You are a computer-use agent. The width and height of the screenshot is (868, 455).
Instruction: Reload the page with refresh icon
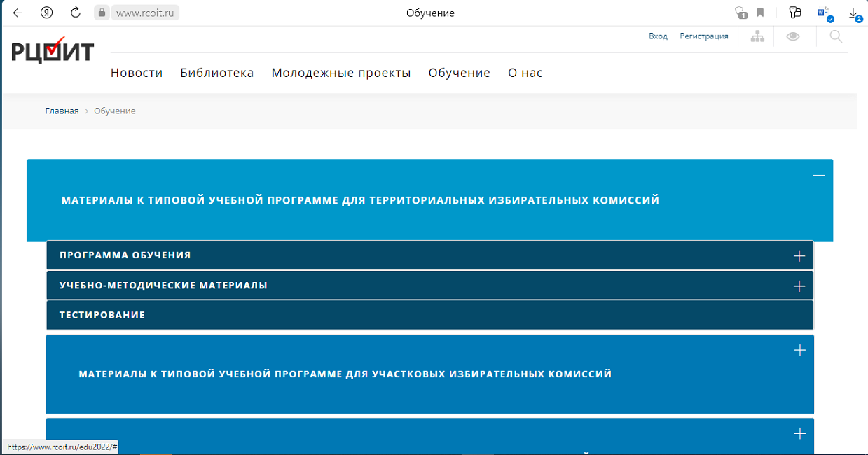(76, 13)
